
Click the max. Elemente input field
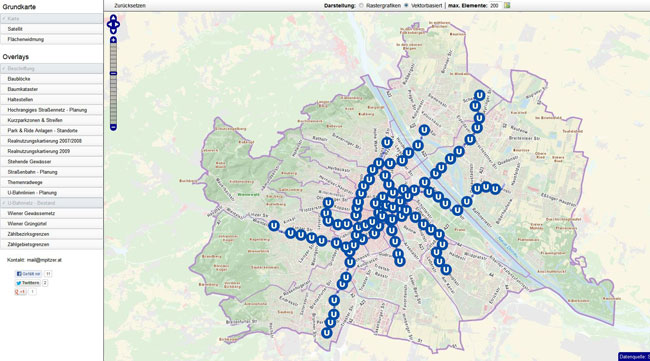[x=495, y=5]
